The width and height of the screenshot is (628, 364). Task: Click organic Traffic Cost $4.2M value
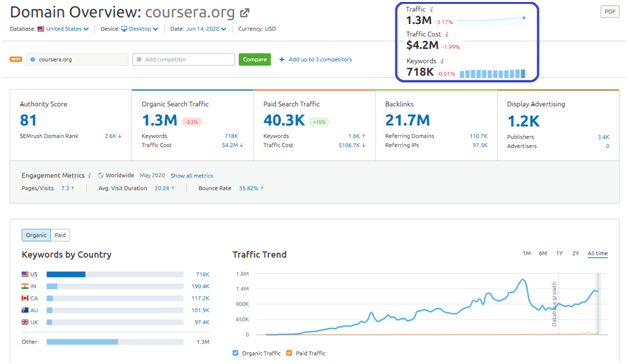pyautogui.click(x=230, y=145)
